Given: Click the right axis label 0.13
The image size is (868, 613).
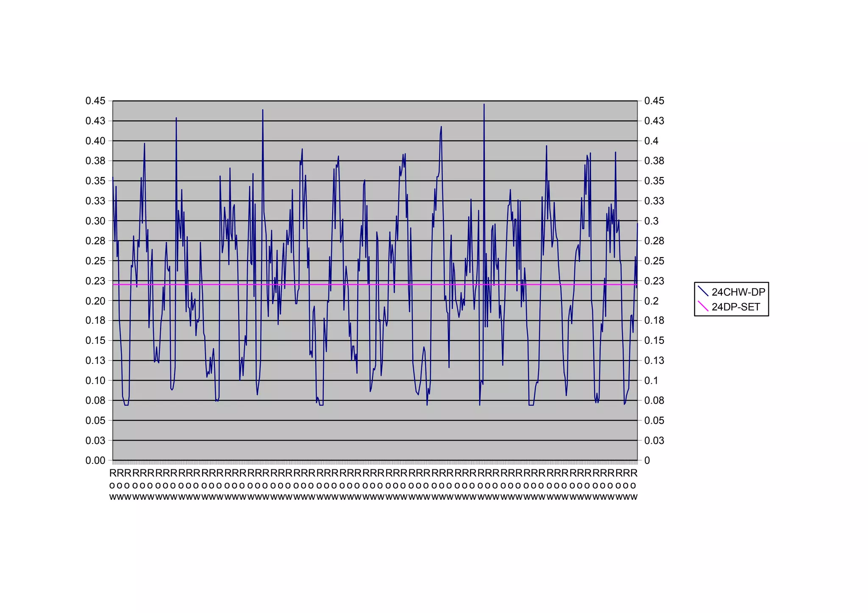Looking at the screenshot, I should (x=654, y=361).
